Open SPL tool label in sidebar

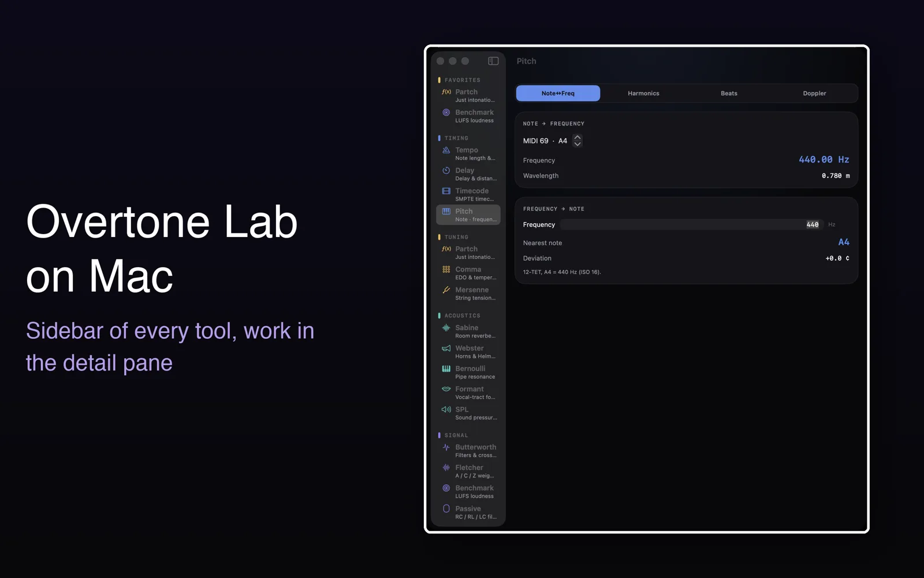click(462, 409)
